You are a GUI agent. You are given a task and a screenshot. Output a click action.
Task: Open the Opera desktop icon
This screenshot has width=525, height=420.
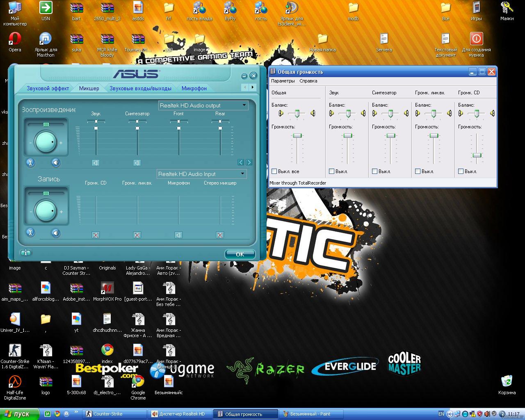[15, 42]
